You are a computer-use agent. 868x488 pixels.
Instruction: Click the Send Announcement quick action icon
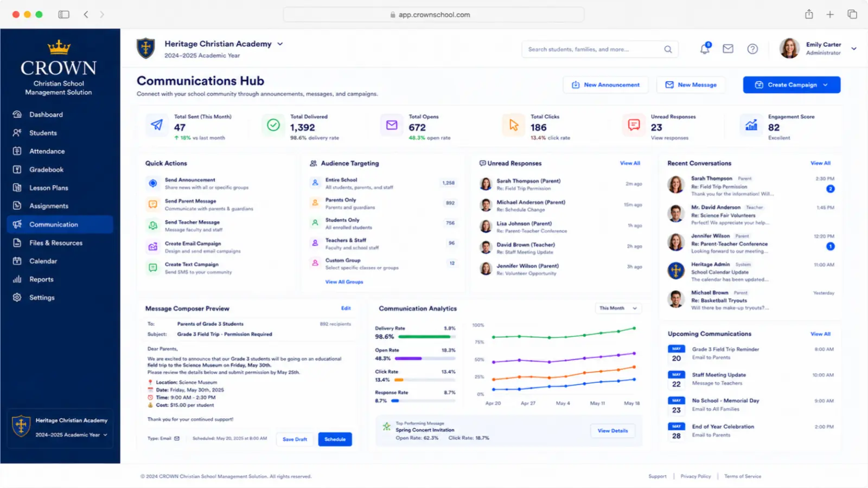[153, 183]
